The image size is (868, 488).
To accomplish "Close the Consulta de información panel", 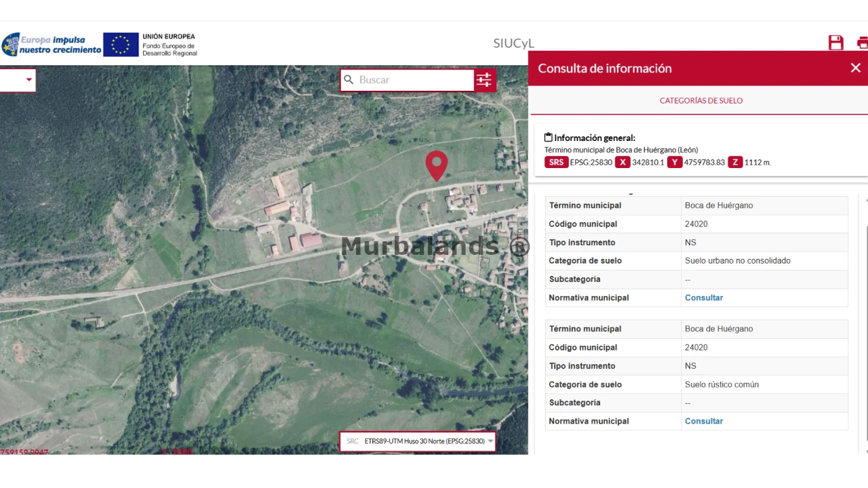I will tap(856, 68).
